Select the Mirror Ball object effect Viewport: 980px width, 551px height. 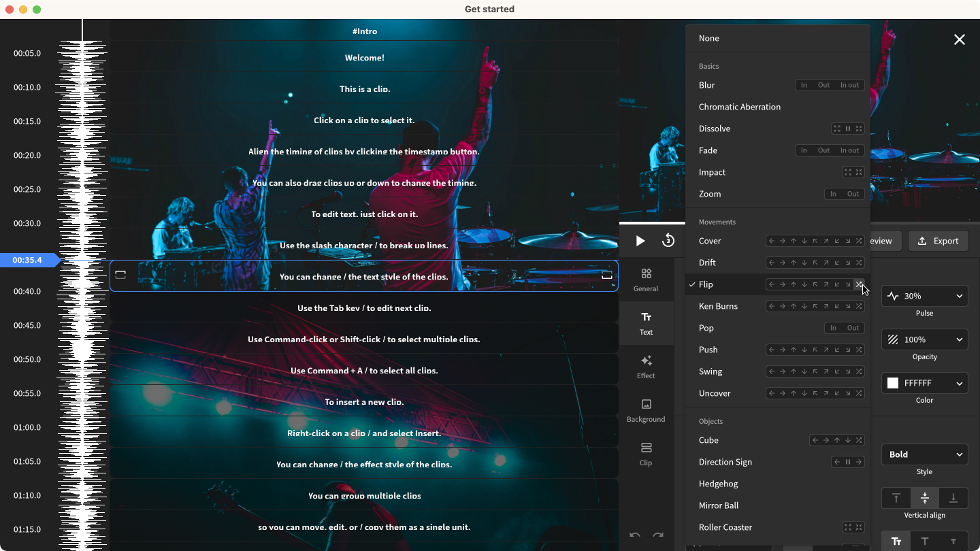tap(719, 505)
